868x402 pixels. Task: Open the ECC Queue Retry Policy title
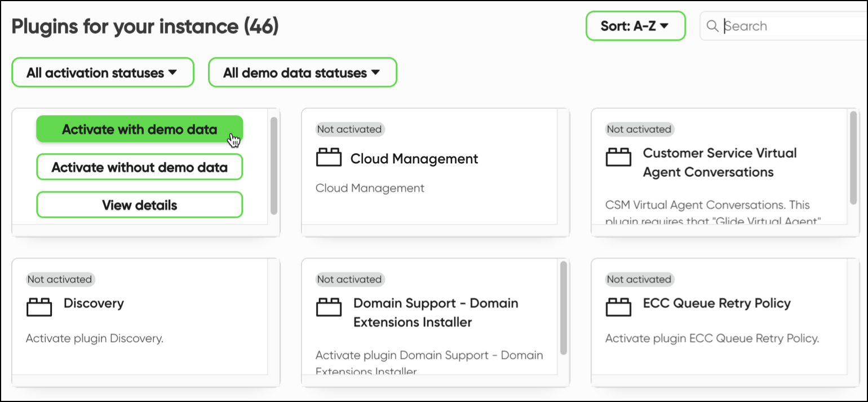pyautogui.click(x=716, y=303)
